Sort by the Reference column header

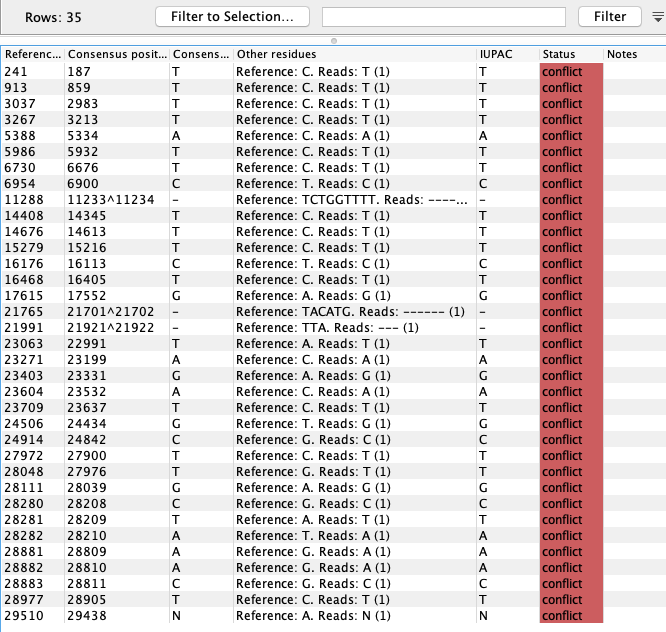[x=32, y=54]
